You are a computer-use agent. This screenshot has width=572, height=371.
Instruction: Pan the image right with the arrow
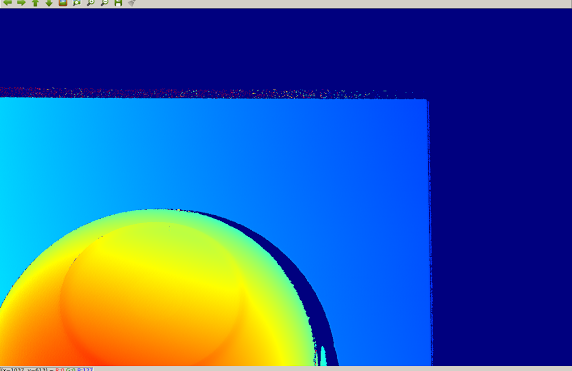pos(21,3)
